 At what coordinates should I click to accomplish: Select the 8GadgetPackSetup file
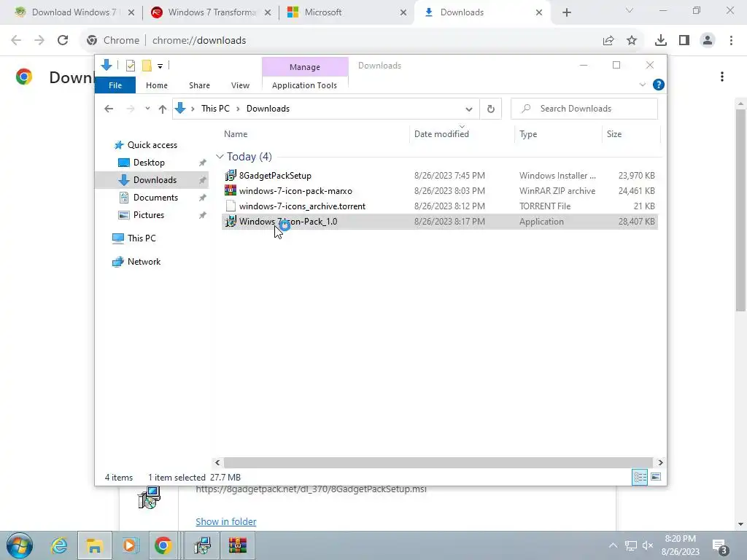click(x=275, y=176)
